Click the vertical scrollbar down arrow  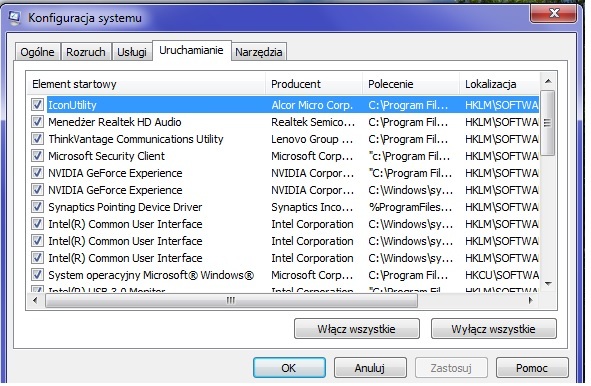tap(548, 283)
